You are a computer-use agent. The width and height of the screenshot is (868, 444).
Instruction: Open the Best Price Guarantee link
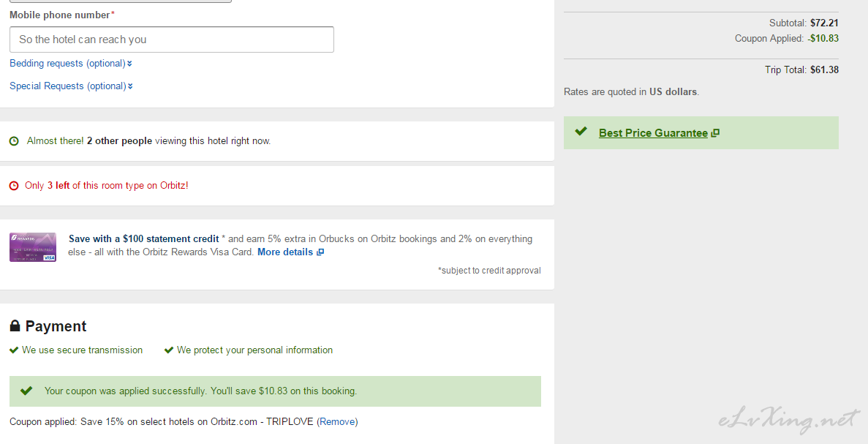click(x=653, y=133)
